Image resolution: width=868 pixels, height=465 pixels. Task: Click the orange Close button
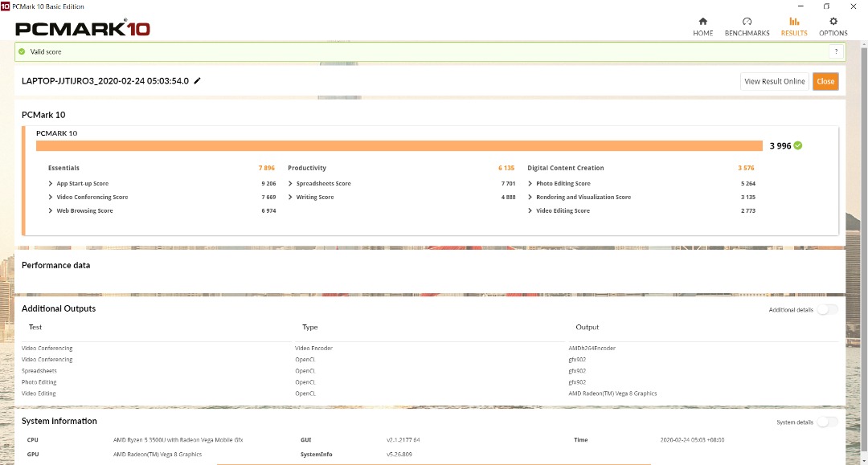coord(825,81)
